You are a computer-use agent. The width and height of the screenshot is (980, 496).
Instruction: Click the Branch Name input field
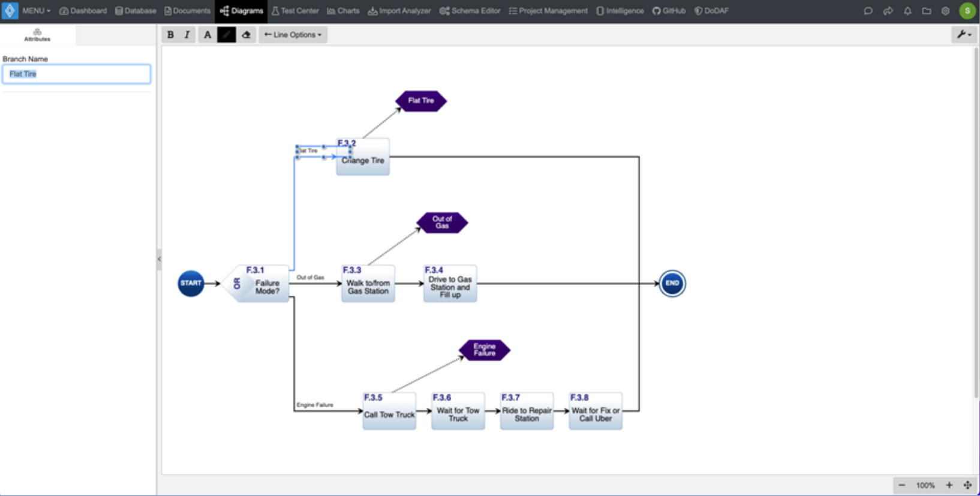tap(76, 74)
